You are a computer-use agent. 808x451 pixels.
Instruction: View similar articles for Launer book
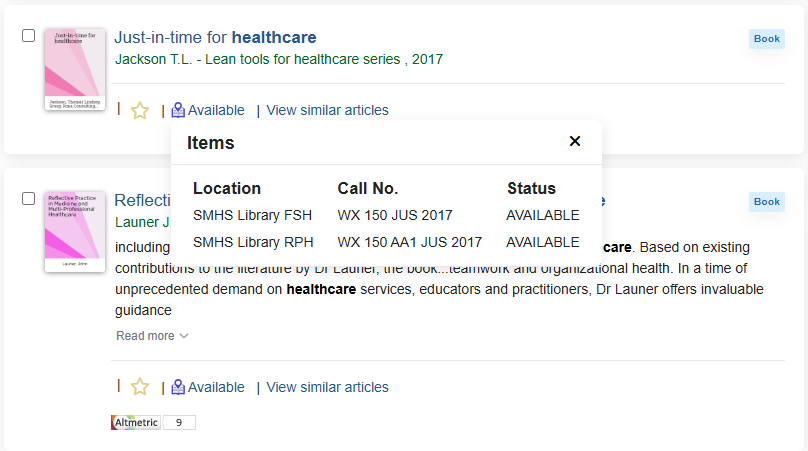tap(327, 387)
